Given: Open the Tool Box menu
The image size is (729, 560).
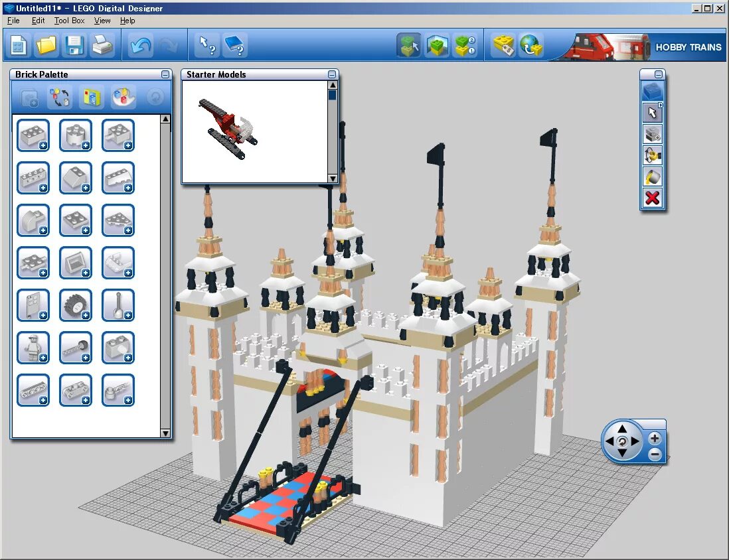Looking at the screenshot, I should tap(69, 21).
